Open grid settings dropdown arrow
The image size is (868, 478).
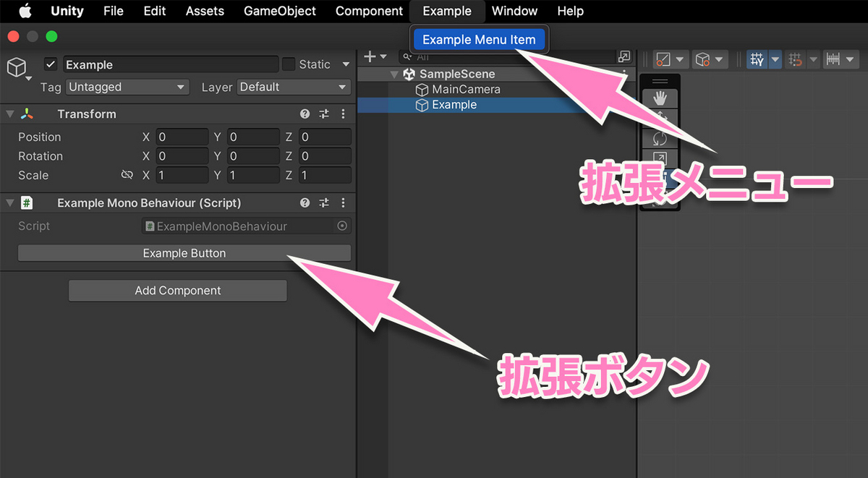point(775,60)
